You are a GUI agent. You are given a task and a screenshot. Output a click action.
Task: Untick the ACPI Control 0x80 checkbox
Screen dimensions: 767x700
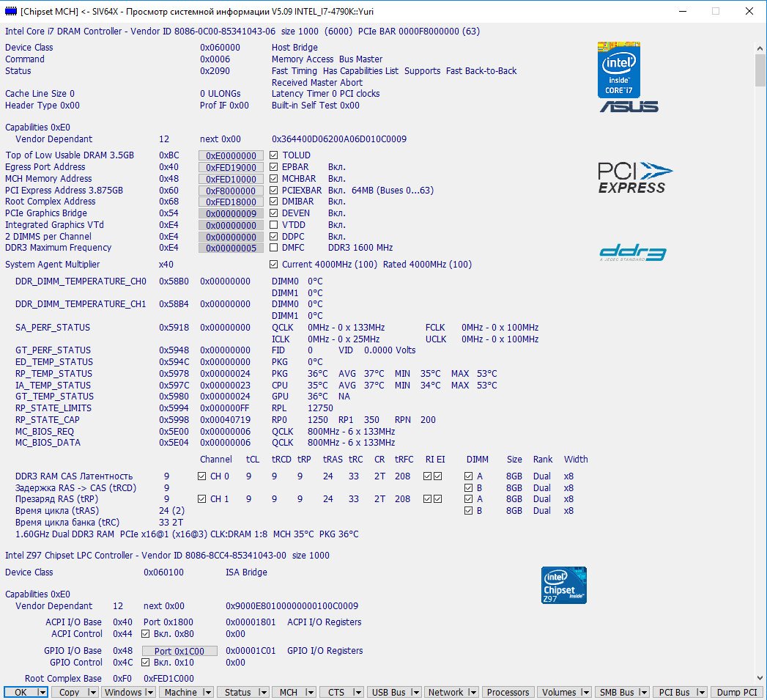(145, 634)
